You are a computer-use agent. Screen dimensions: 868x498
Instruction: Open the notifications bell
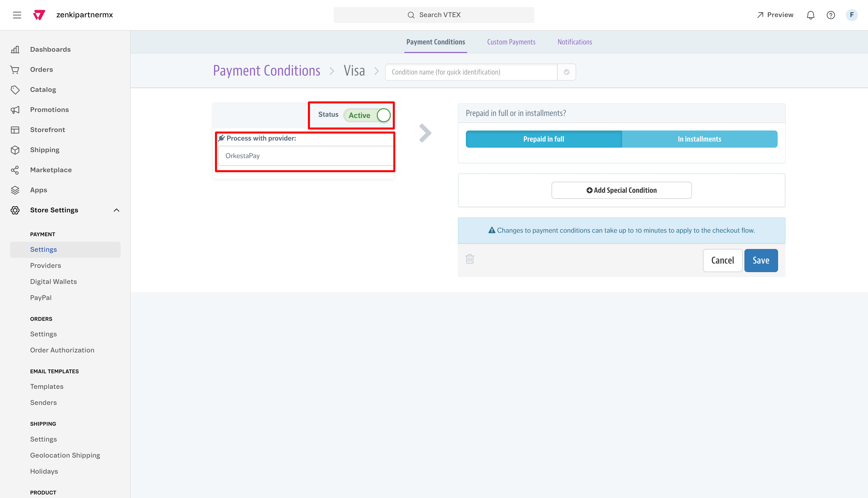[810, 15]
